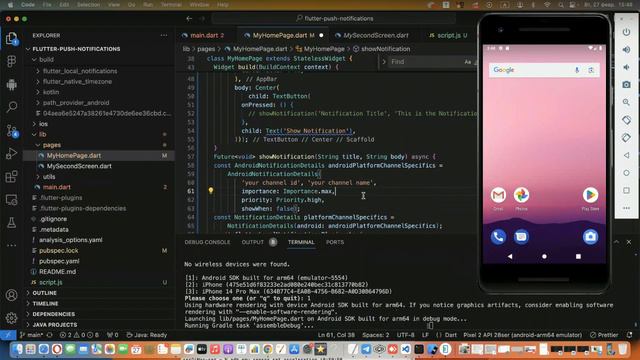640x360 pixels.
Task: Open MySecondScreen.dart in the explorer
Action: (79, 166)
